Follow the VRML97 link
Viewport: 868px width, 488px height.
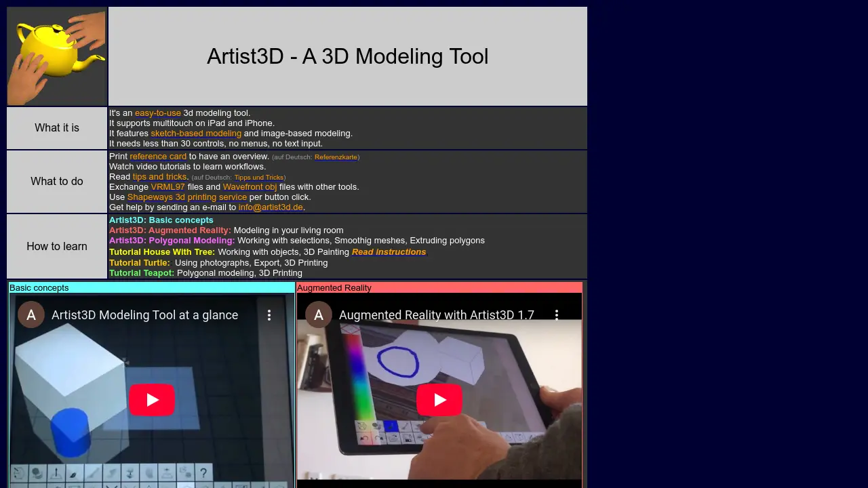[x=167, y=187]
